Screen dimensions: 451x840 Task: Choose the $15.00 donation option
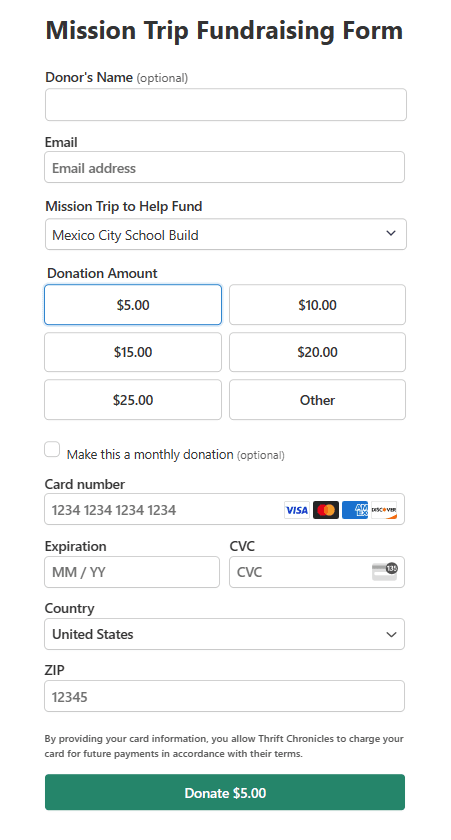coord(133,352)
